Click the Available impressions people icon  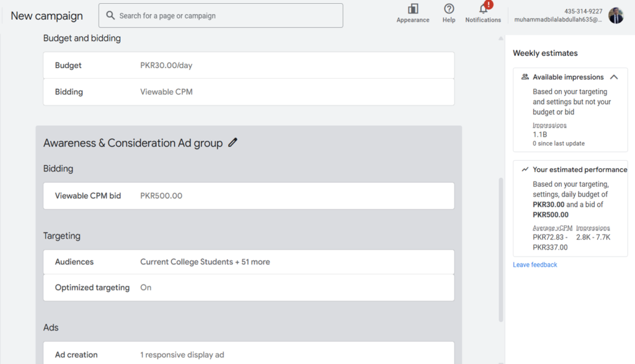pyautogui.click(x=525, y=77)
